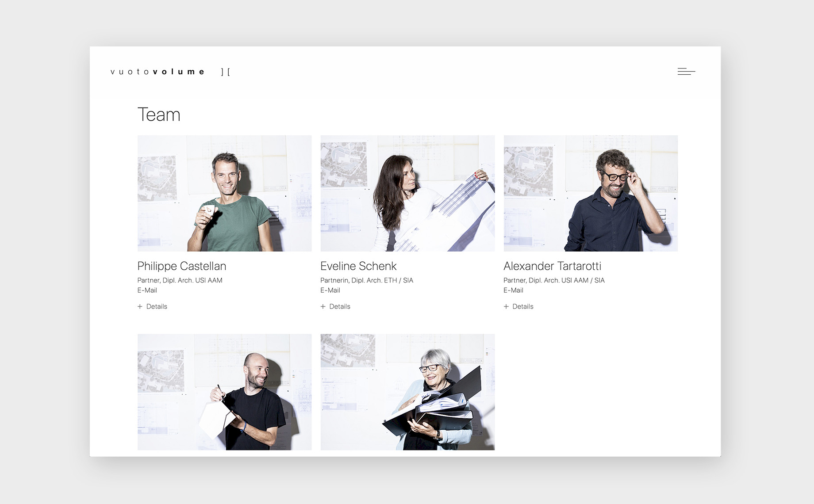Click the Alexander Tartarotti name heading
Viewport: 814px width, 504px height.
tap(552, 266)
